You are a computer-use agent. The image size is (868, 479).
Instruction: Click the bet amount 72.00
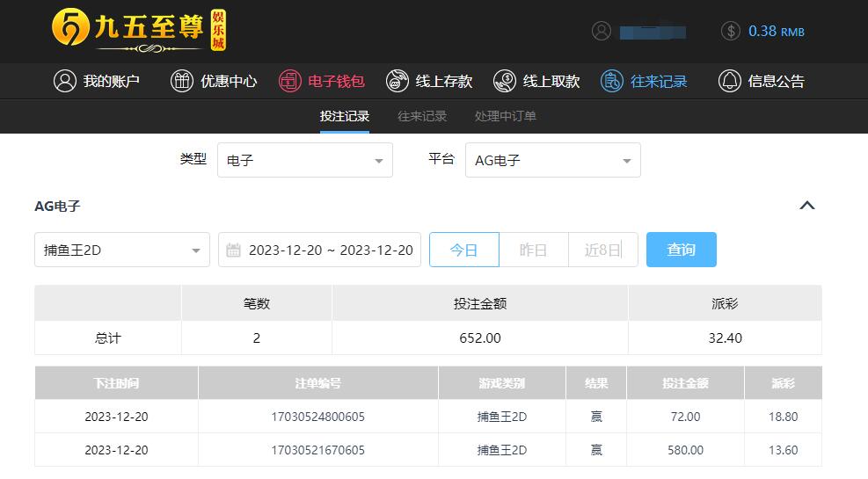[x=685, y=417]
